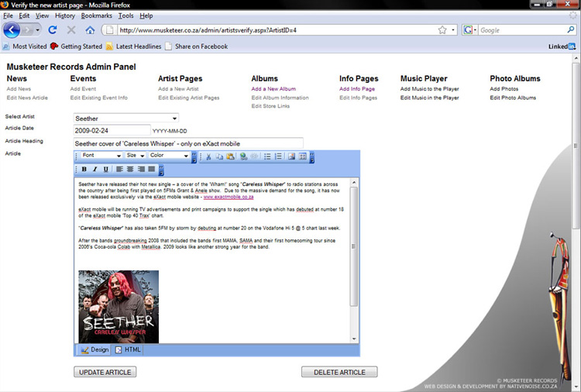Click the DELETE ARTICLE button

tap(339, 372)
